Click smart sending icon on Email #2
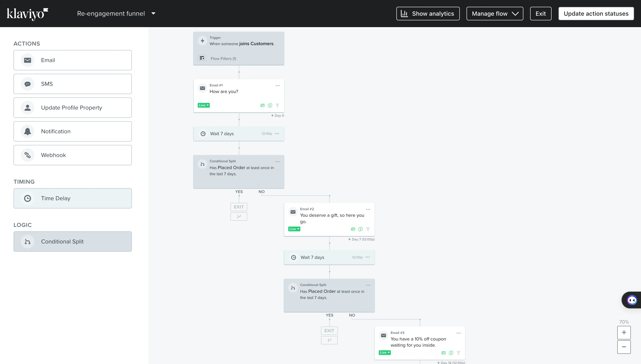 point(353,229)
